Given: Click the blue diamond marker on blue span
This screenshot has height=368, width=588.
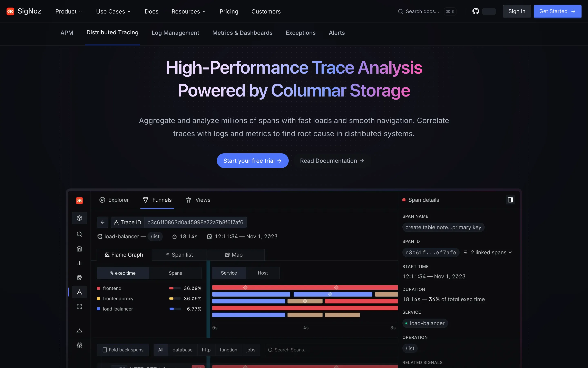Looking at the screenshot, I should 330,294.
